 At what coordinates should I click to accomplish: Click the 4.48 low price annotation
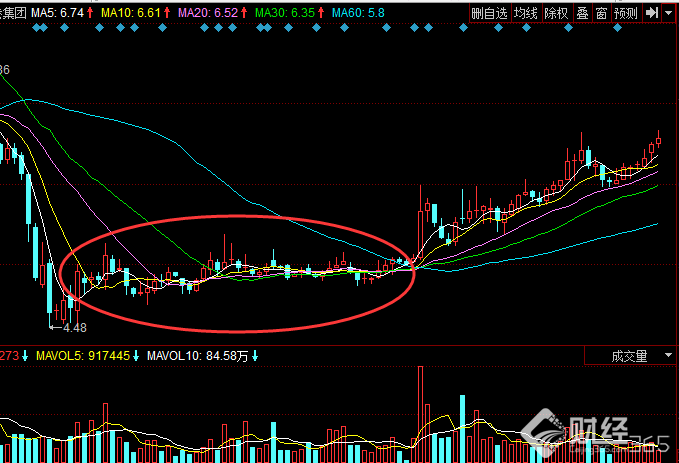[x=74, y=328]
